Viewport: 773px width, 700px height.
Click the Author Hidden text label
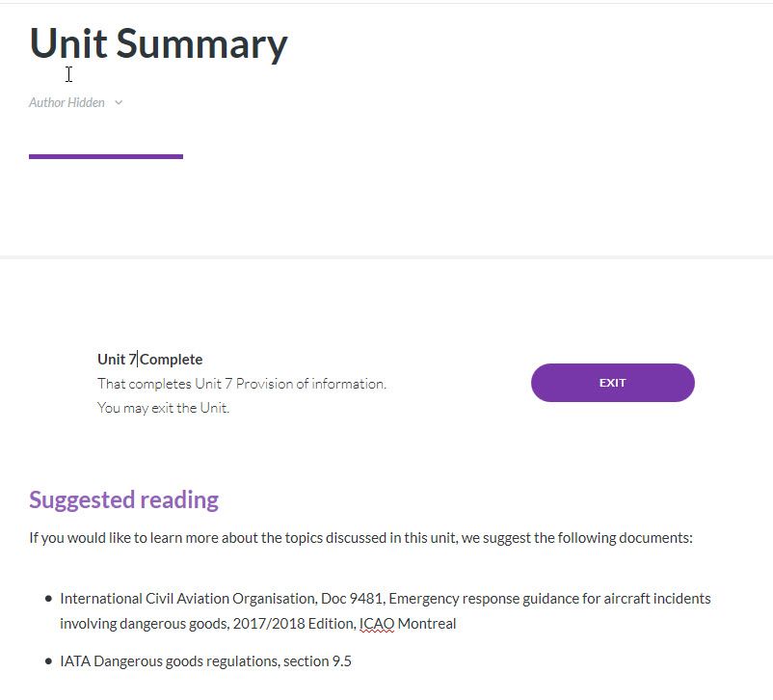[67, 102]
